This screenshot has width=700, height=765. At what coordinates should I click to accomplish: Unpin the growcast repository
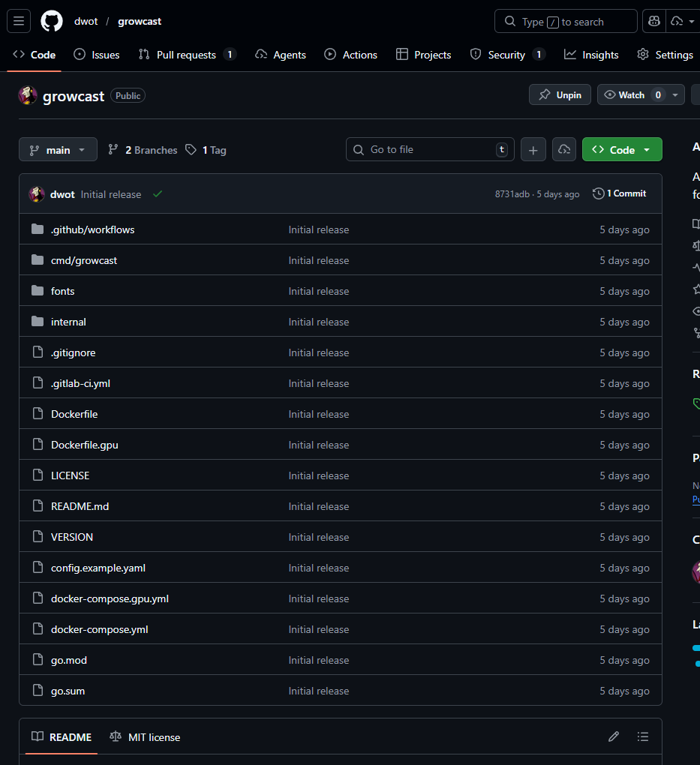click(560, 94)
